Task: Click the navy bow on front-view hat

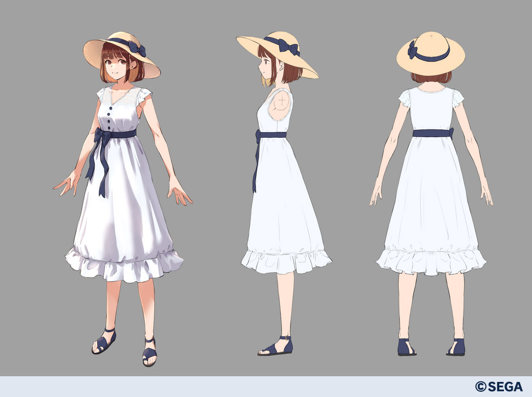Action: [137, 49]
